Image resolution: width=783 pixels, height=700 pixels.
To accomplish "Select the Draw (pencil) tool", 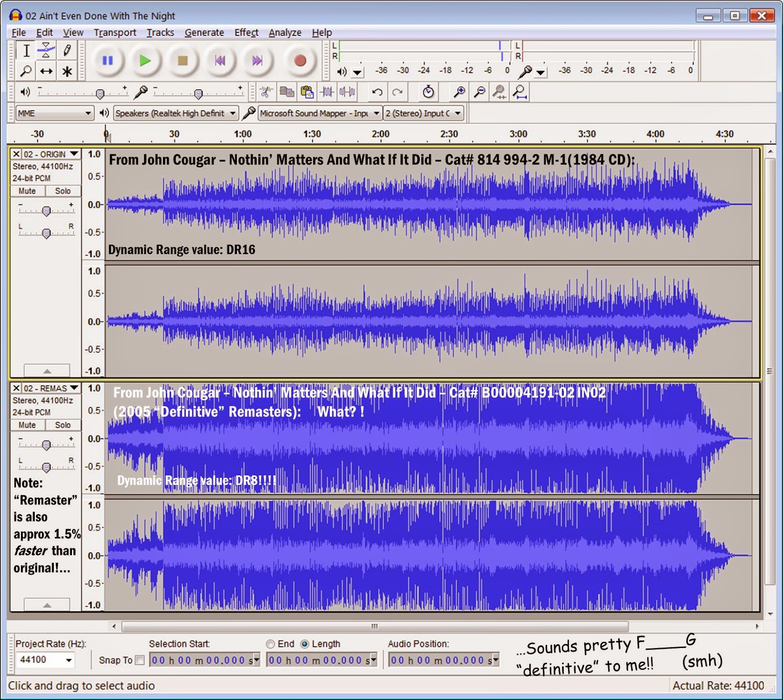I will click(67, 50).
